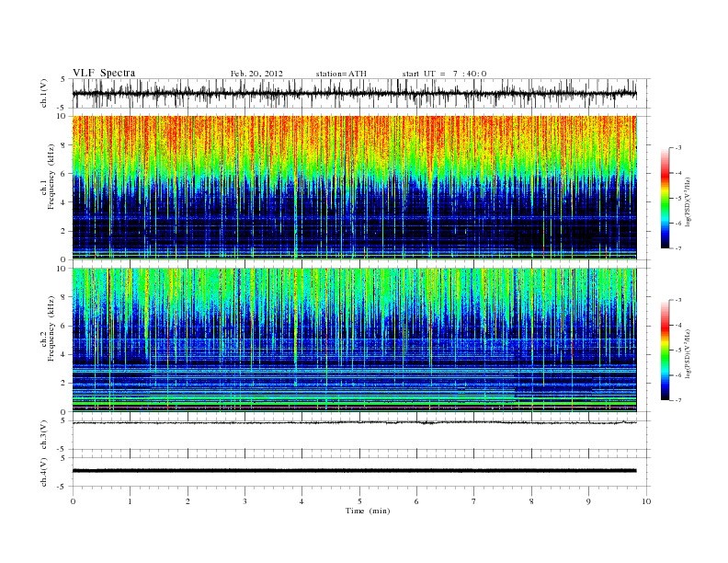Click the "5" minute tick label on time axis

(x=359, y=501)
